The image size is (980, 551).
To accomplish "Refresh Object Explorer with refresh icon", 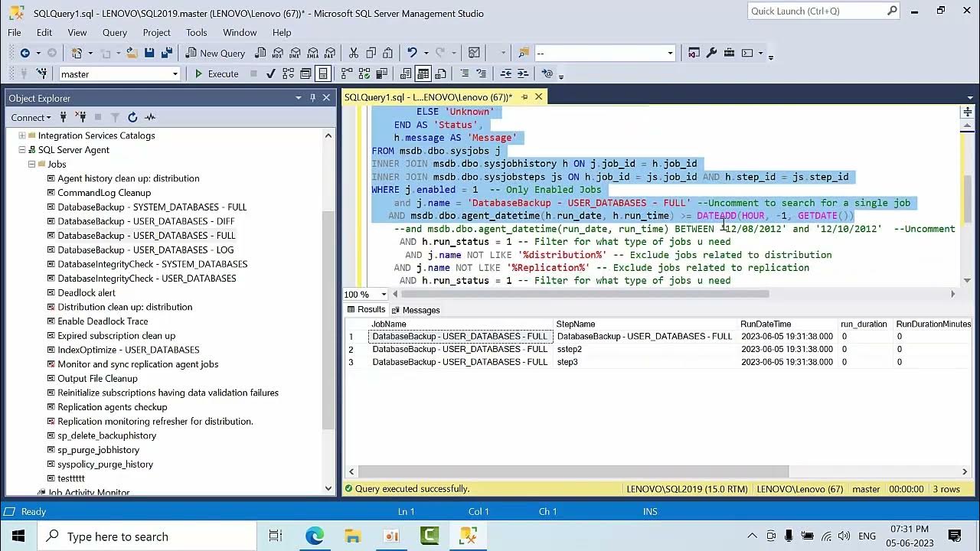I will [x=132, y=117].
